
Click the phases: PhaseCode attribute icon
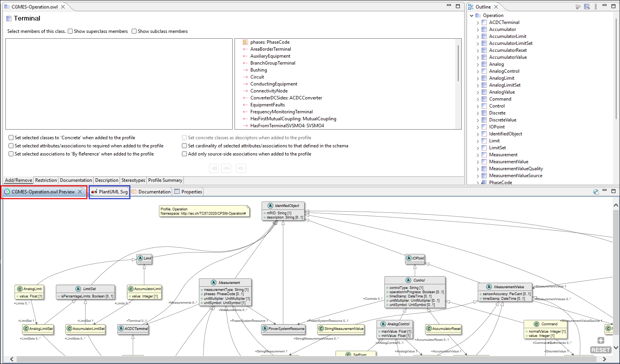(245, 42)
